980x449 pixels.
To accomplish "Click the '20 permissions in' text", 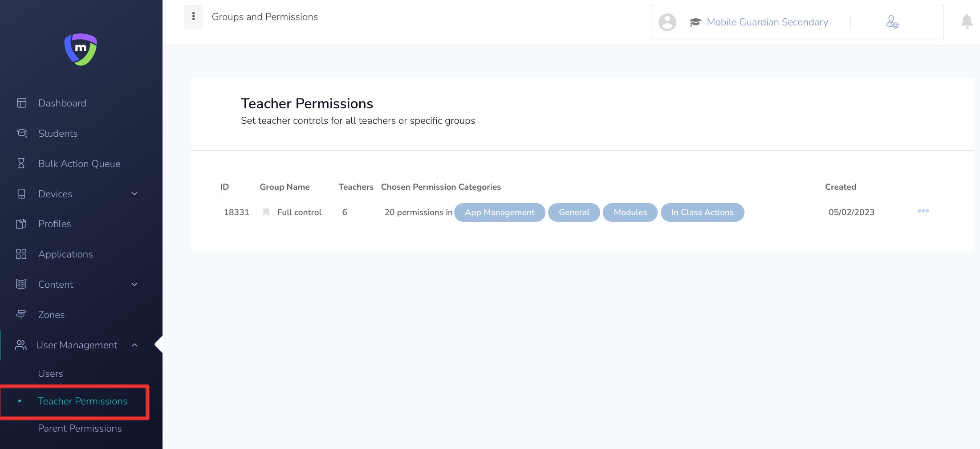I will pyautogui.click(x=418, y=212).
